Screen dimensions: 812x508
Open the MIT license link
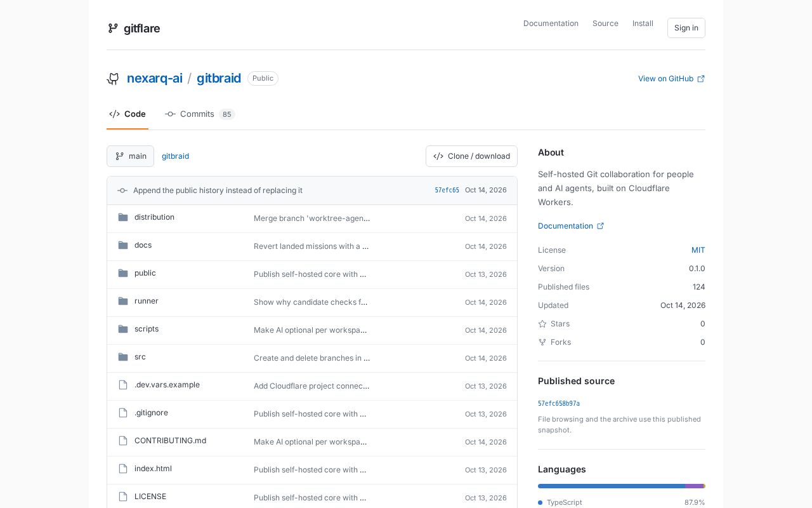(x=698, y=250)
